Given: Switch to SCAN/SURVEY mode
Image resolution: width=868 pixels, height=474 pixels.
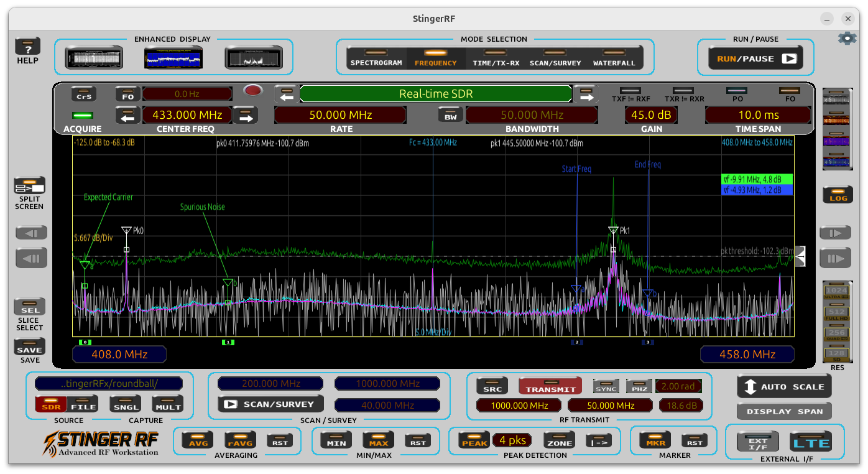Looking at the screenshot, I should tap(555, 58).
